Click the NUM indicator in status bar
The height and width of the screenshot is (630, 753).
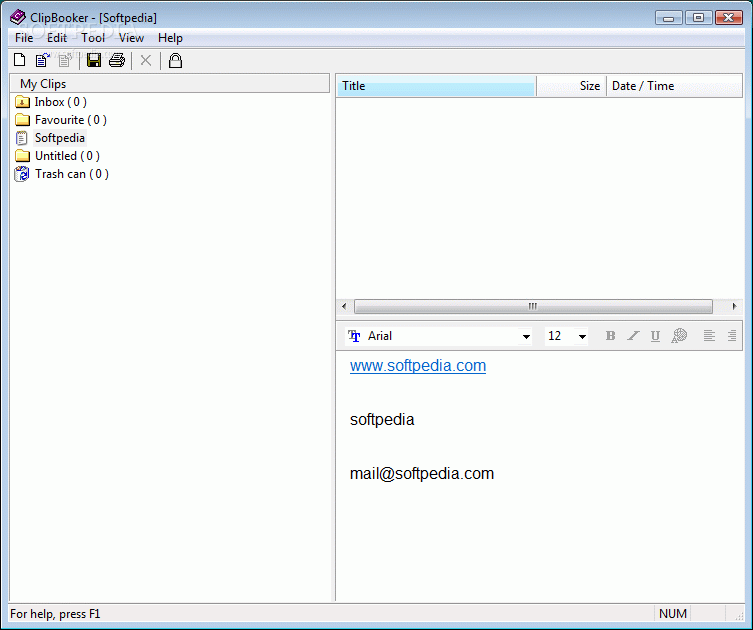coord(672,614)
